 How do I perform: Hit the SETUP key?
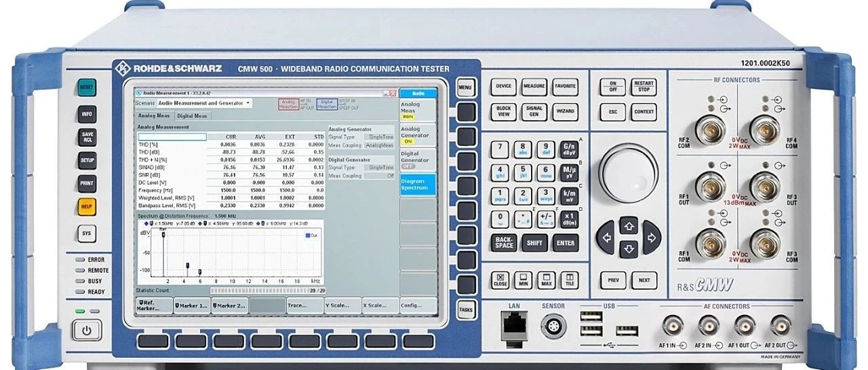coord(87,162)
